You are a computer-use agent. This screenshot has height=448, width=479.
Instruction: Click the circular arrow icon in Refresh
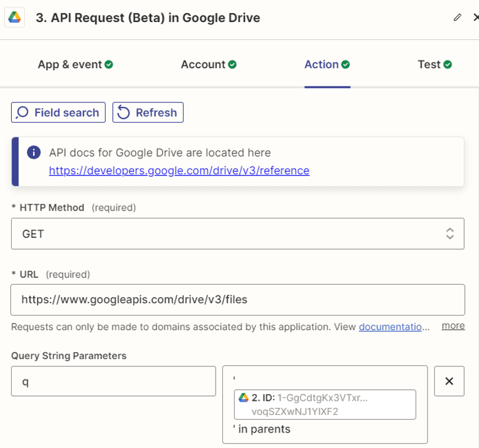click(x=123, y=112)
